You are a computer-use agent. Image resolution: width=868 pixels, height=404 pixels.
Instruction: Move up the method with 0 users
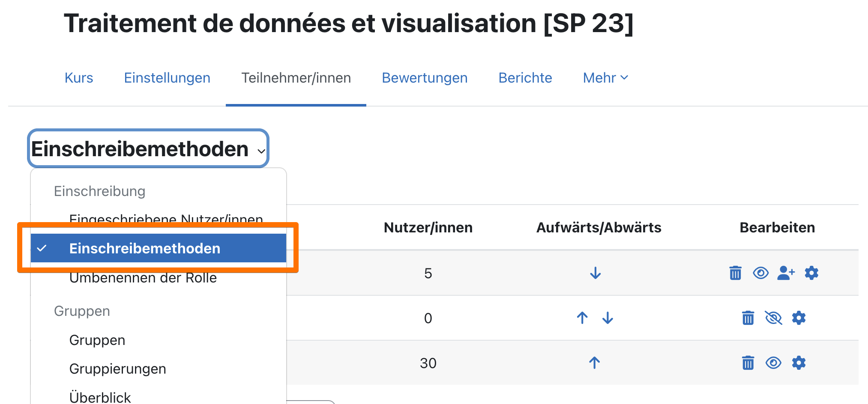point(582,318)
